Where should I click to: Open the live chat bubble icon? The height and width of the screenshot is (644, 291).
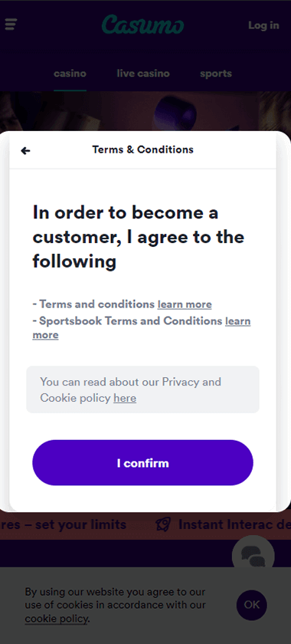(253, 556)
